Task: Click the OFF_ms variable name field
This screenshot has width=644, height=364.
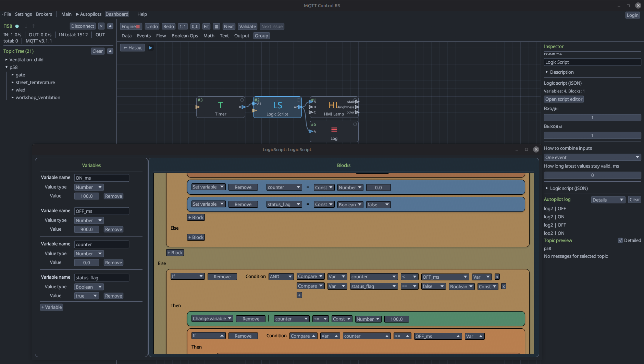Action: (x=101, y=211)
